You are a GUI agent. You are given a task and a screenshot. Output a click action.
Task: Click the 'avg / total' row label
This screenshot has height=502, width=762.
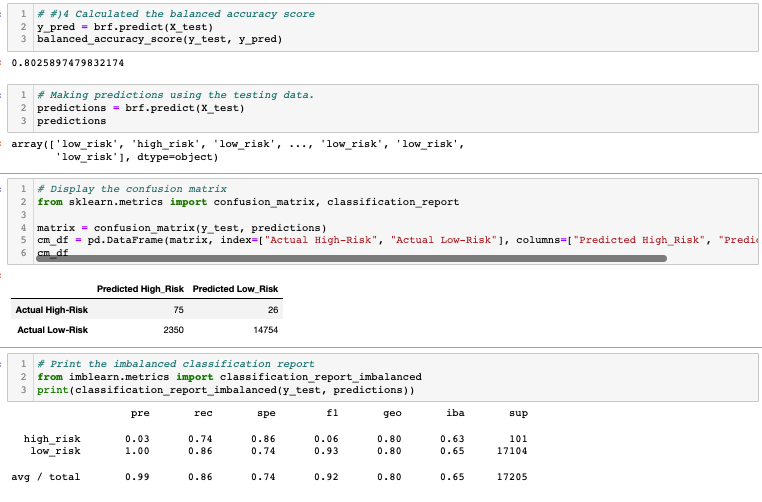pyautogui.click(x=46, y=477)
